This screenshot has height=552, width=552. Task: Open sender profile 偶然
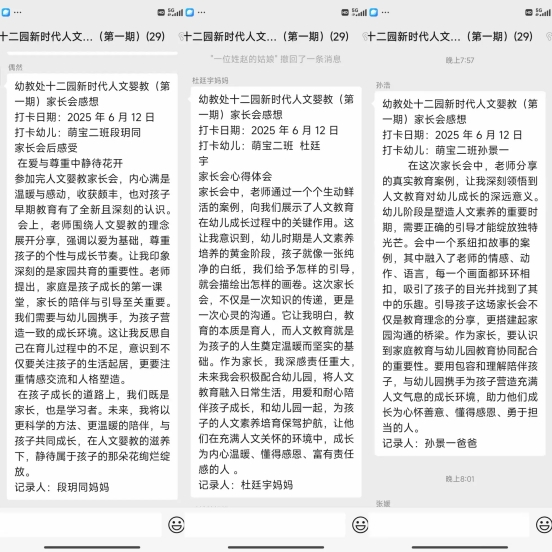tap(15, 67)
